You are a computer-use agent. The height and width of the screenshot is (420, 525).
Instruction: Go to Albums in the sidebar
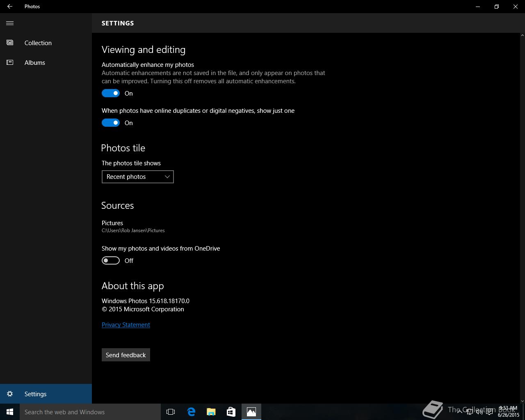(x=46, y=62)
